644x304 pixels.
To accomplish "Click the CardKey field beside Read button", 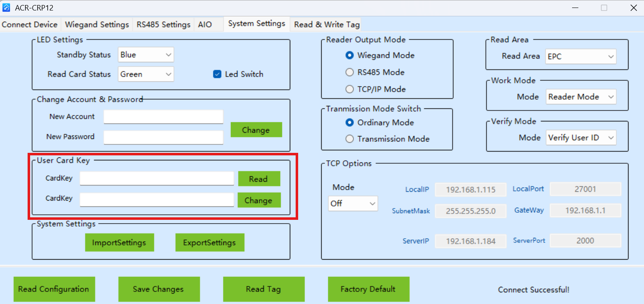I will [157, 178].
